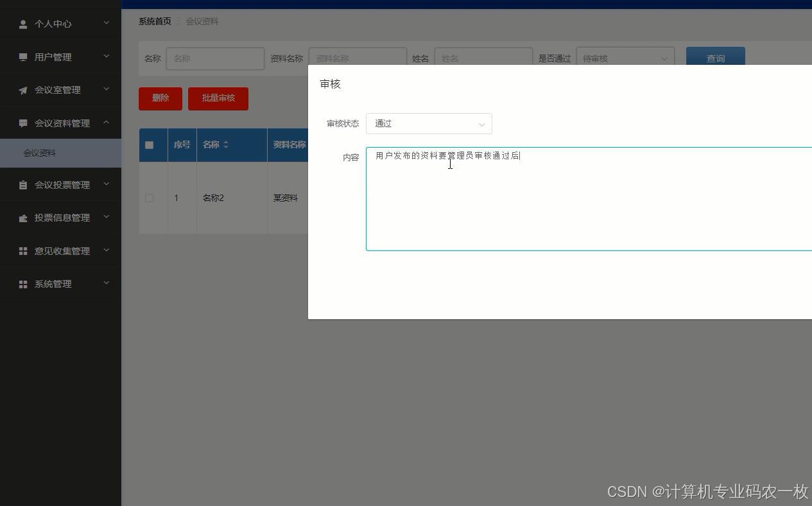Click the 会议资料 breadcrumb
812x506 pixels.
[x=202, y=21]
